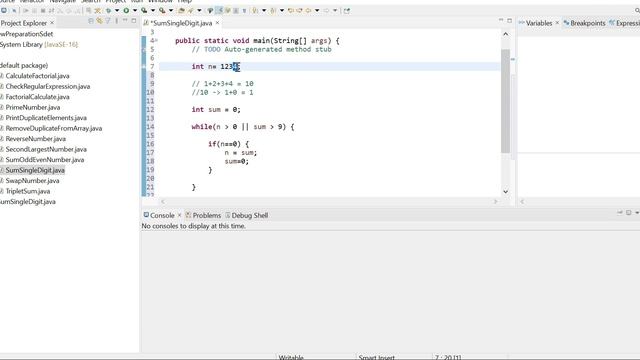The width and height of the screenshot is (640, 360).
Task: Maximize the code editor area
Action: point(509,20)
